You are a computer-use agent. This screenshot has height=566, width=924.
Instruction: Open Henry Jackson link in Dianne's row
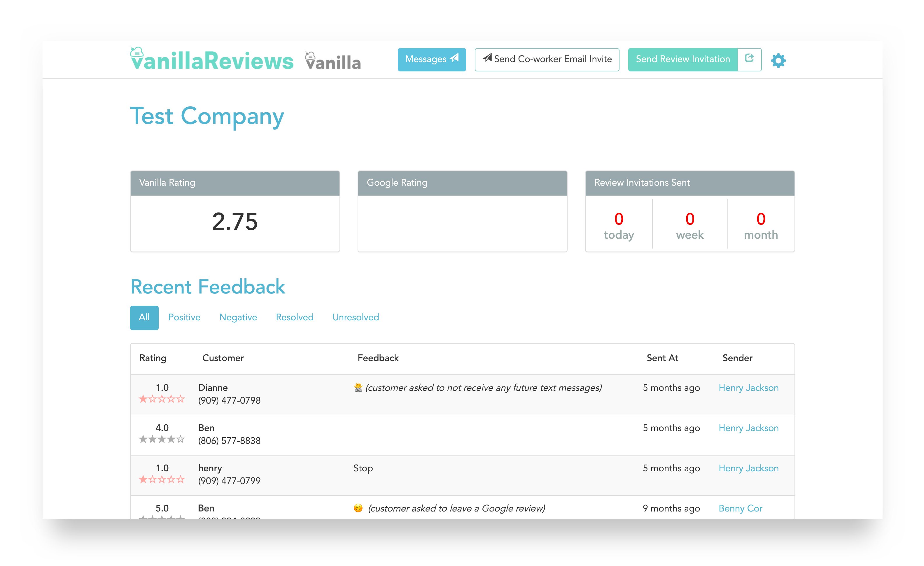click(748, 388)
